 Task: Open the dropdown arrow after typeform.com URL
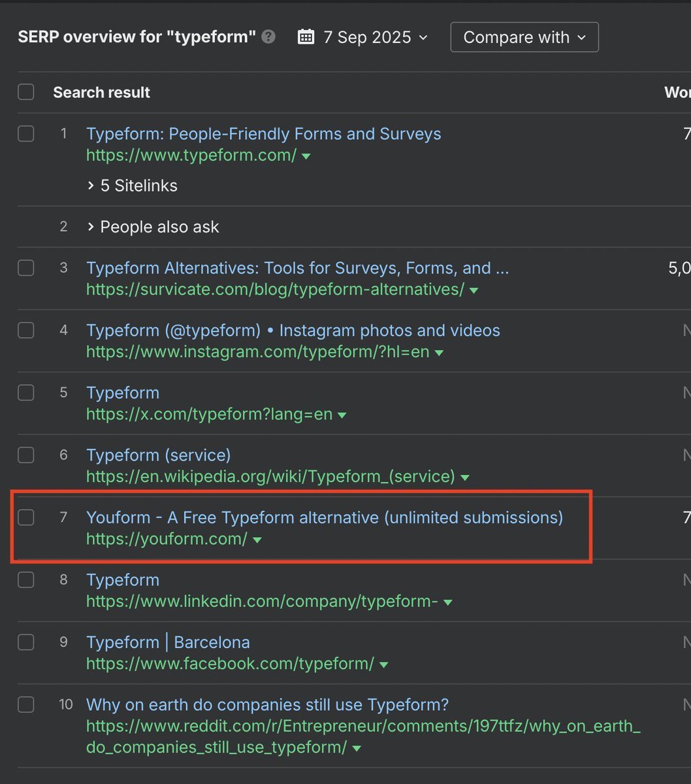(306, 157)
